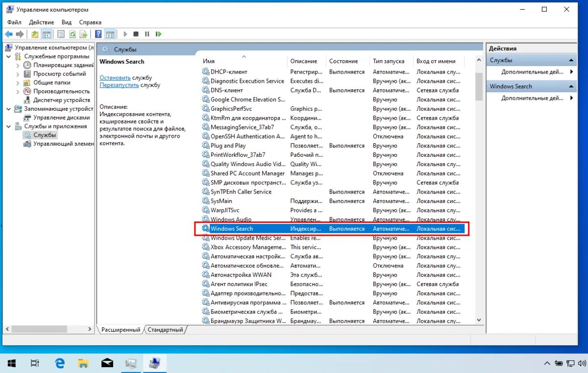Open the Действие menu
The width and height of the screenshot is (588, 373).
(42, 22)
